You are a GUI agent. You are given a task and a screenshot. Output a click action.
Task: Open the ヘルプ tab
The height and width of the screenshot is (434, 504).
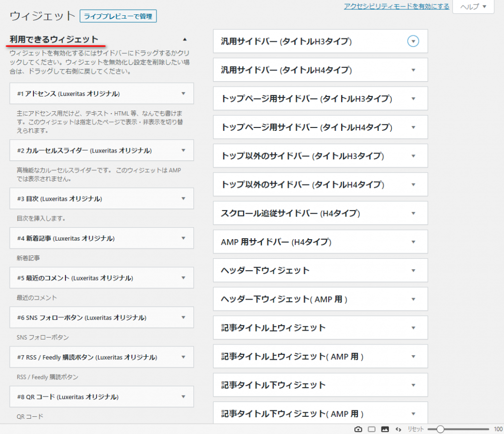[473, 7]
